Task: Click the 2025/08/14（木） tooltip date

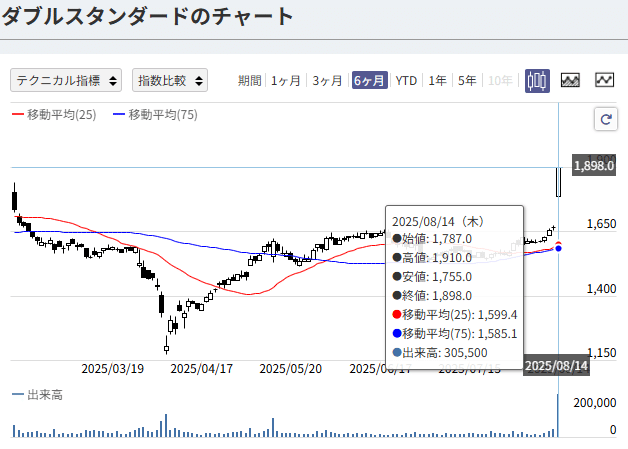Action: [439, 221]
